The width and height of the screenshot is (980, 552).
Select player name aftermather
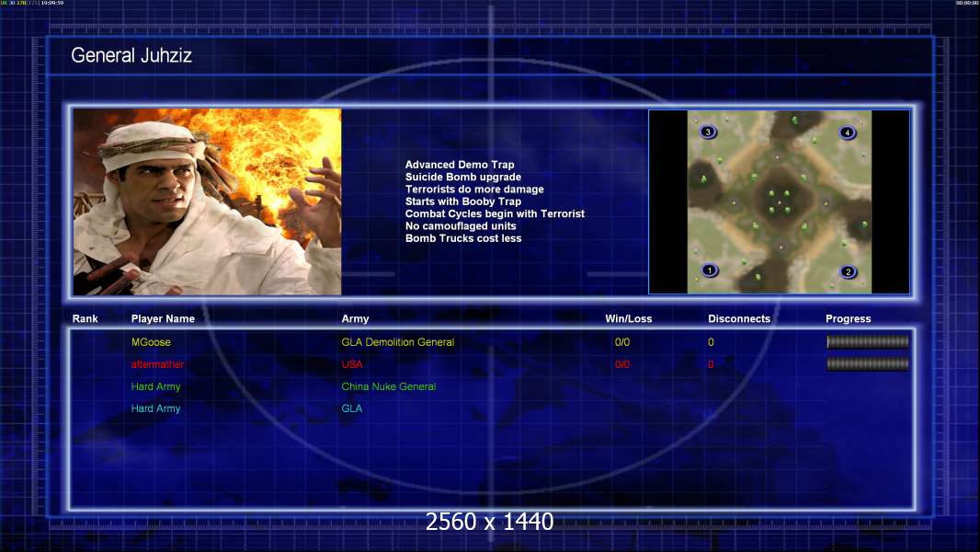tap(157, 364)
